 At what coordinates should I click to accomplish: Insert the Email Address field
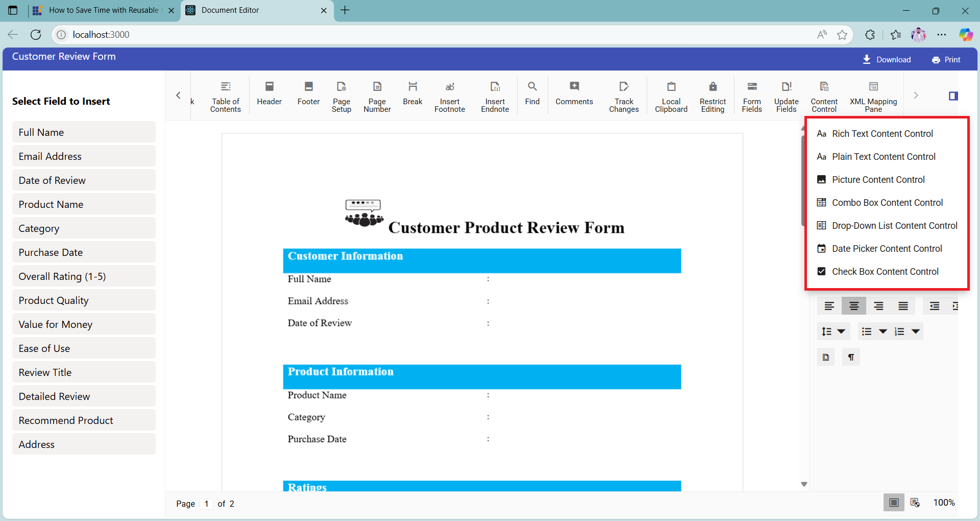pos(83,156)
